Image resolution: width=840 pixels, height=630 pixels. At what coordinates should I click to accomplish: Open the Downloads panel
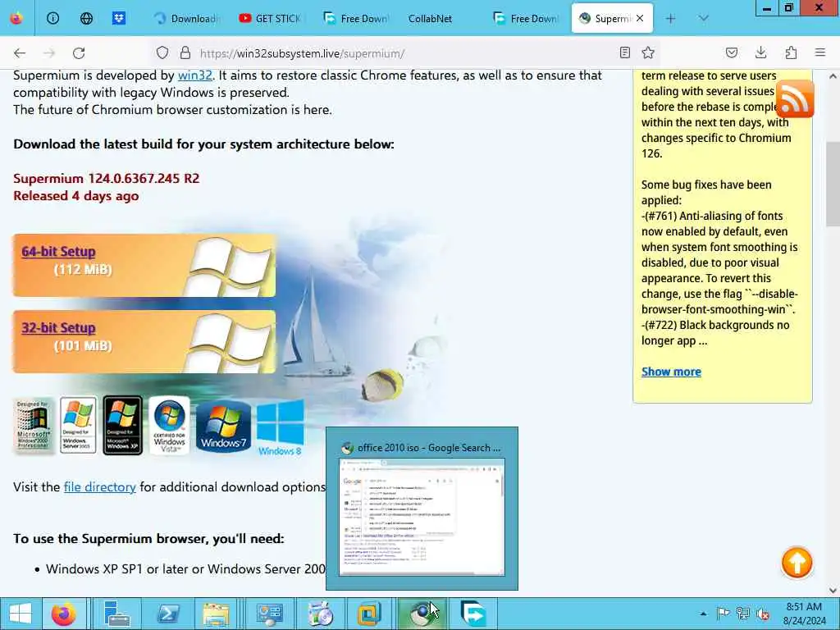[760, 52]
